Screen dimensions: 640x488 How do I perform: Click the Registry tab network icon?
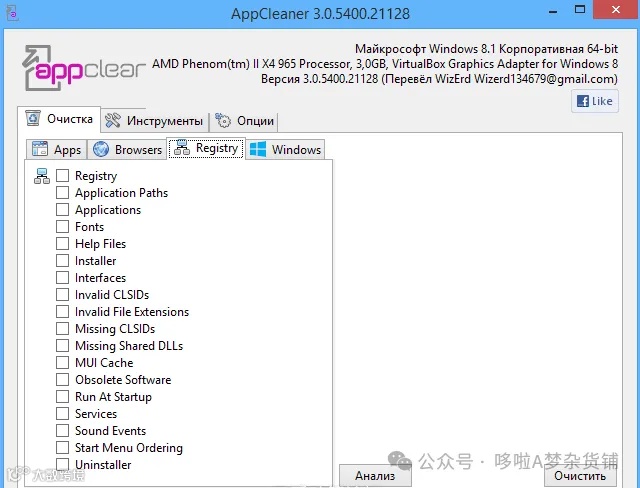[x=182, y=148]
